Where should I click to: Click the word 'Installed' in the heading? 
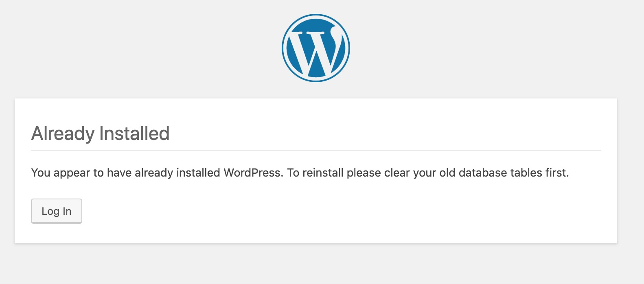click(134, 133)
